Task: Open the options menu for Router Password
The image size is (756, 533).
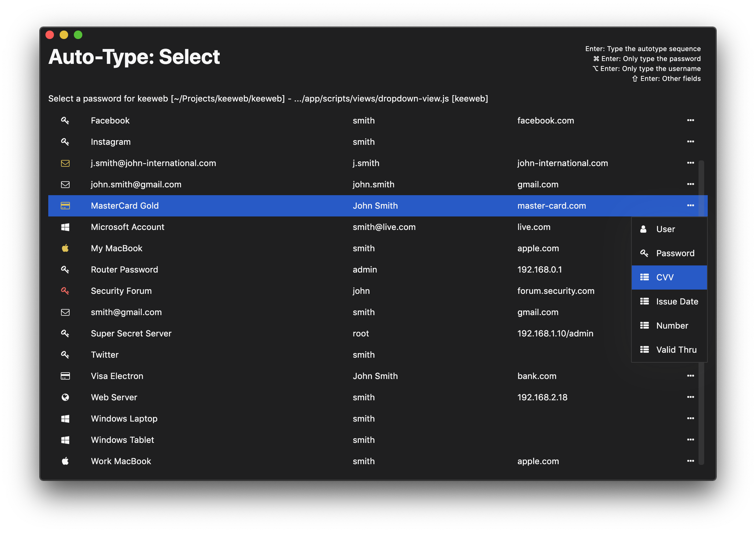Action: pyautogui.click(x=690, y=270)
